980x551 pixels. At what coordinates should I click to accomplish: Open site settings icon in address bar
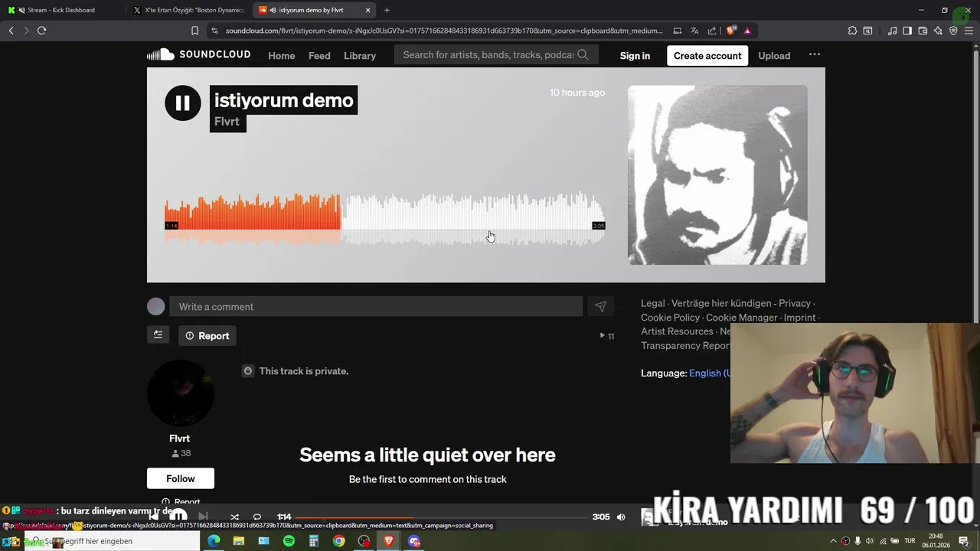[x=215, y=31]
